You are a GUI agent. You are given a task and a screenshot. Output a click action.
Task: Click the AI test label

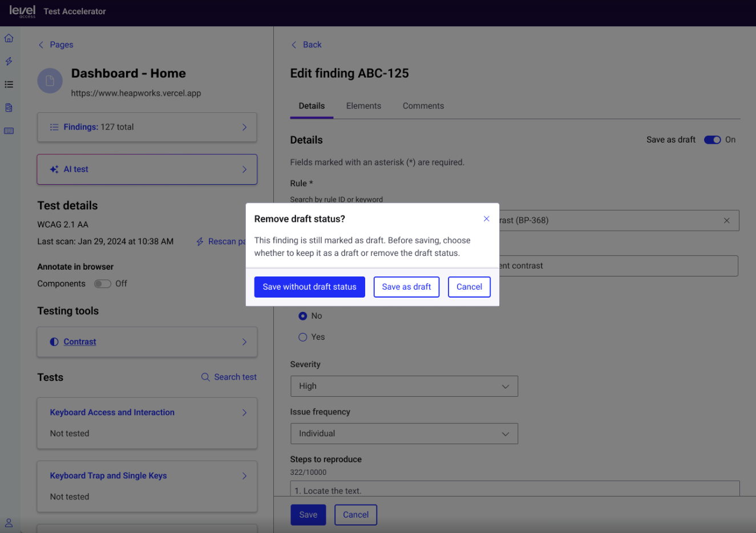point(76,169)
